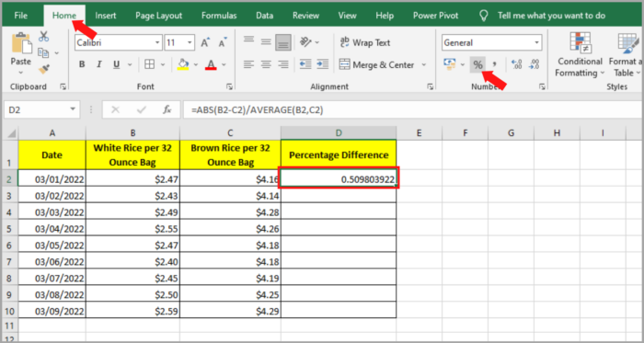Open the Calibri font name dropdown

[157, 42]
